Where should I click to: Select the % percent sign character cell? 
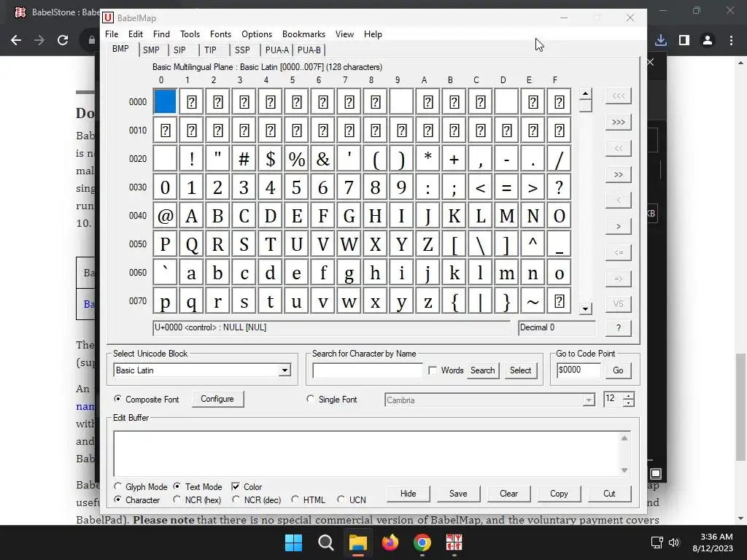[x=296, y=158]
